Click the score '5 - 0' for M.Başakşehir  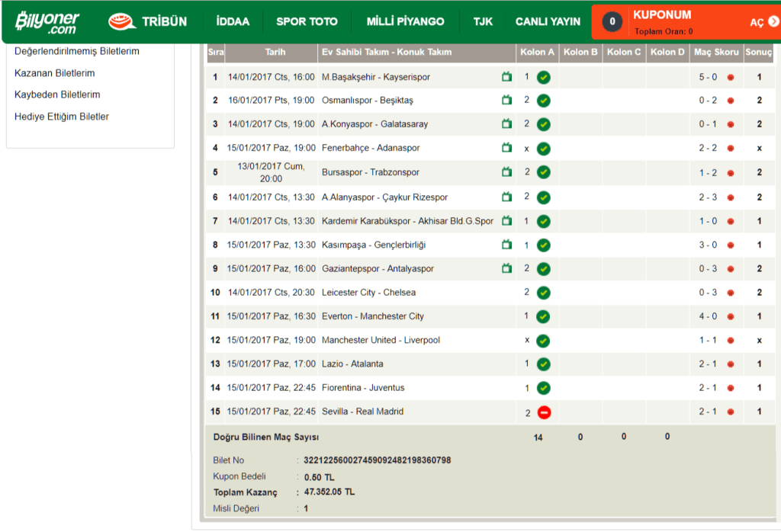[708, 77]
